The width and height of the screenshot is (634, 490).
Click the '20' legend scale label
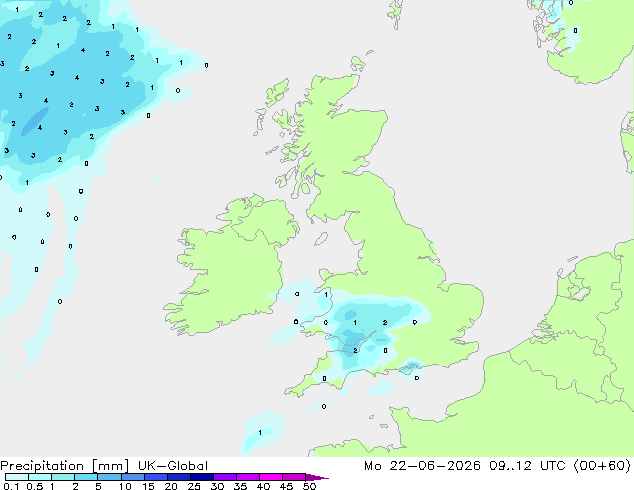tap(171, 486)
